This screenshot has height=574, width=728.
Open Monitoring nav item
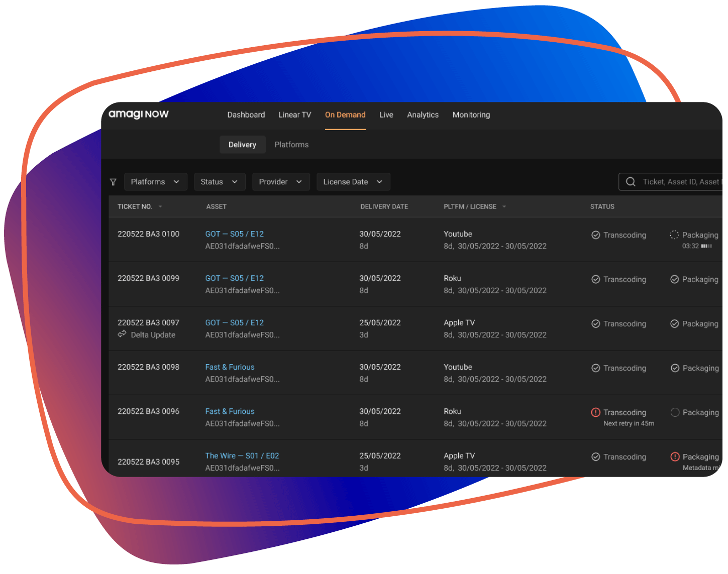click(471, 115)
